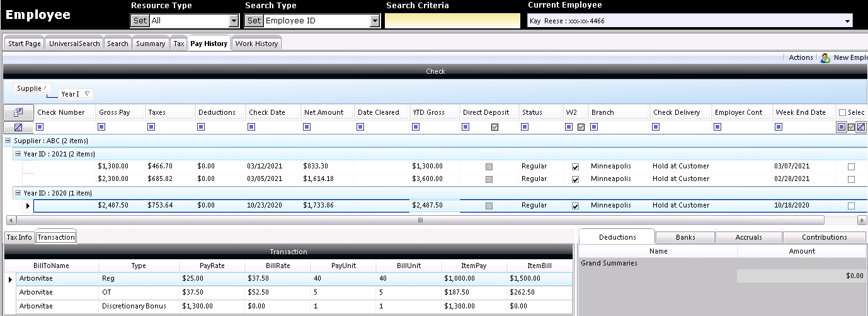Tick Select checkbox for 03/07/2021 week end row

click(851, 167)
